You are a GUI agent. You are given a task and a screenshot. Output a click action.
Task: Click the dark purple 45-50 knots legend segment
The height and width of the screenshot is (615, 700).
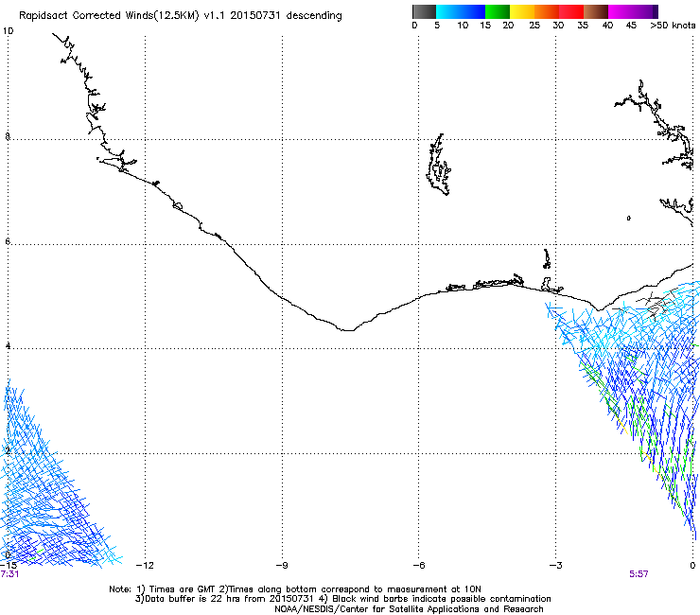645,11
